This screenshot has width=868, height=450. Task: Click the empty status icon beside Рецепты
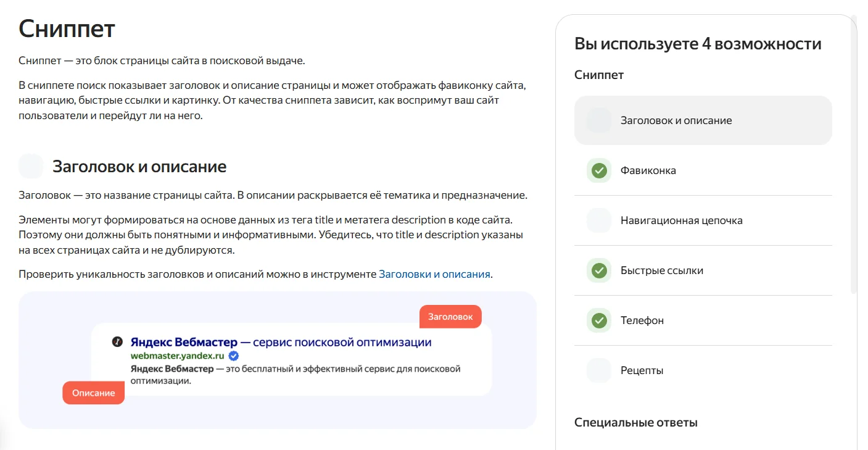598,370
